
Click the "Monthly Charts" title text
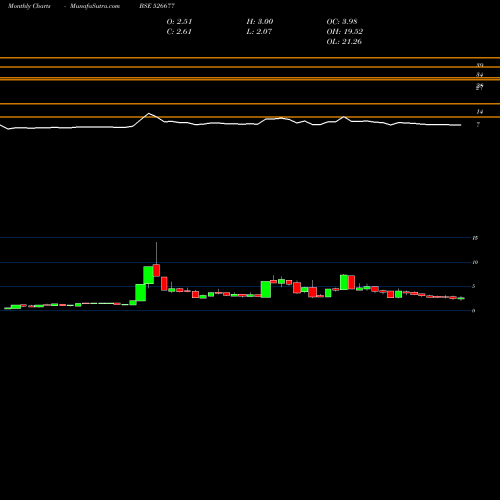29,6
